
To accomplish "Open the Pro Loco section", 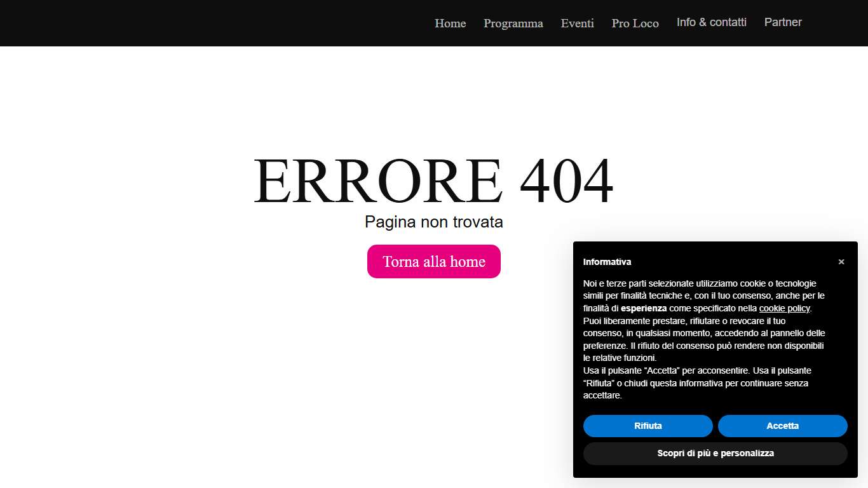I will point(635,24).
